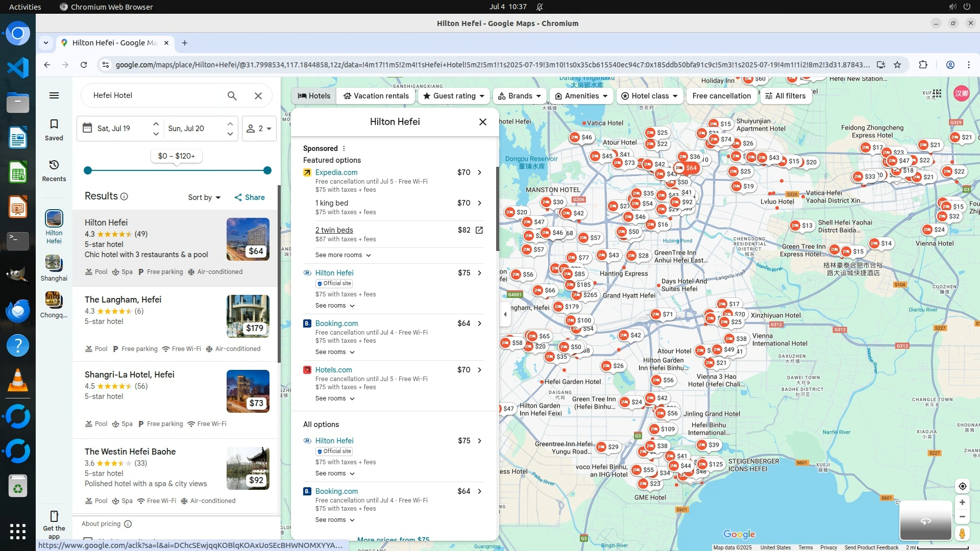Zoom in on the map

(962, 503)
